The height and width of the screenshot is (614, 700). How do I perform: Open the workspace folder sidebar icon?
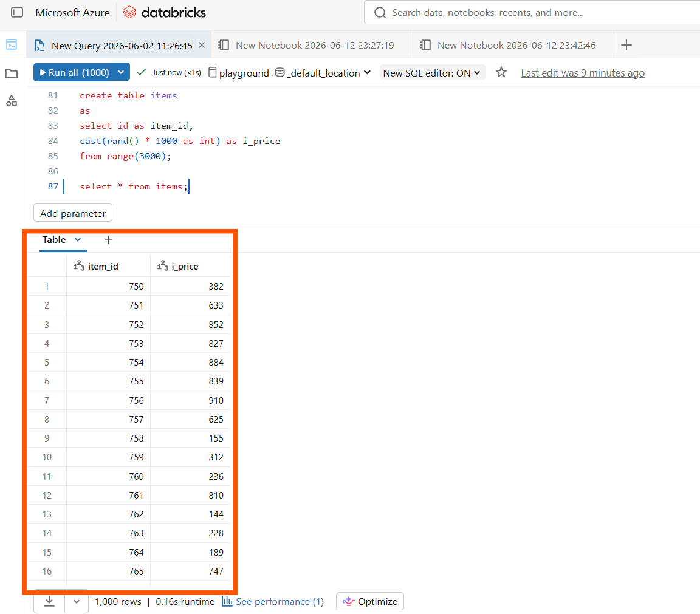(x=12, y=73)
